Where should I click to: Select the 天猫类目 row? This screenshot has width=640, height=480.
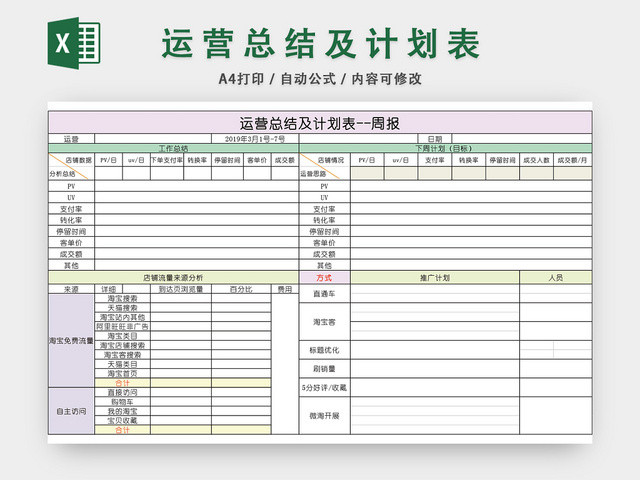click(x=122, y=364)
